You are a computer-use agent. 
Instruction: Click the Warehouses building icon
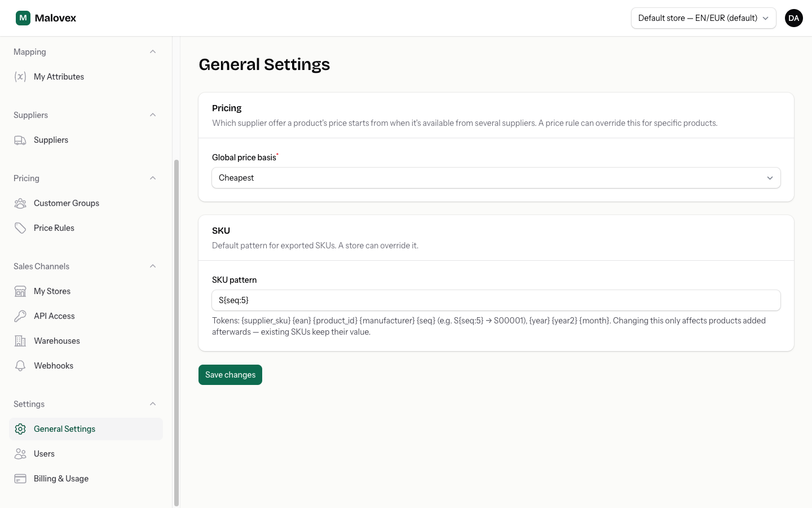click(x=20, y=341)
